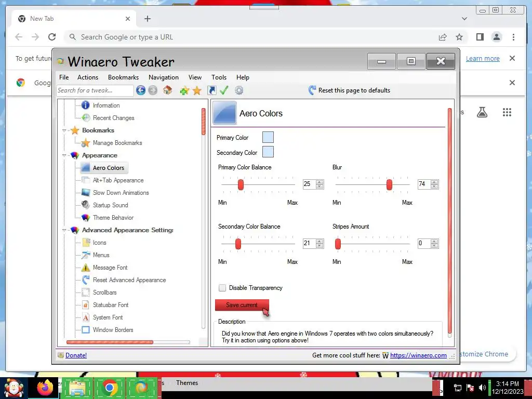Image resolution: width=532 pixels, height=399 pixels.
Task: Click the Slow Down Animations icon
Action: (86, 193)
